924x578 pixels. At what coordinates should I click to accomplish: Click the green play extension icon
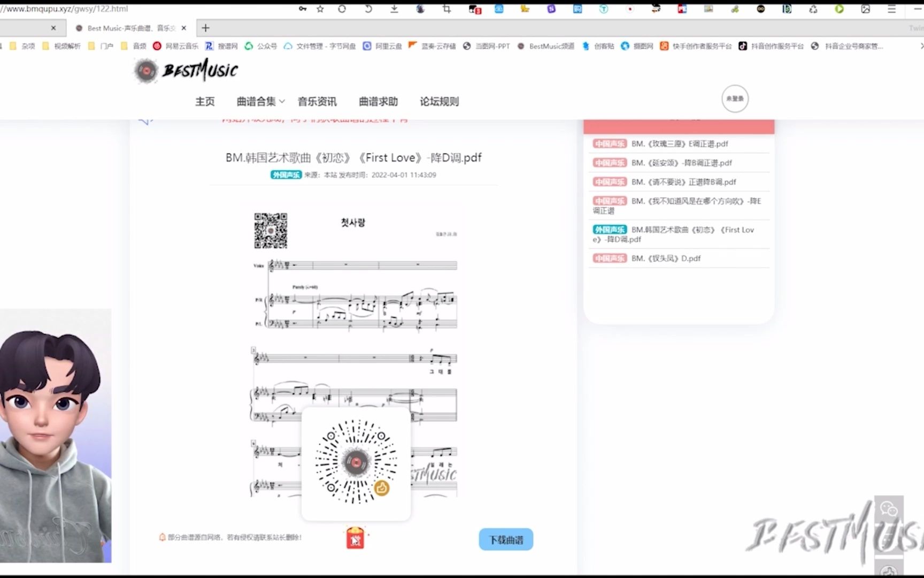(839, 9)
